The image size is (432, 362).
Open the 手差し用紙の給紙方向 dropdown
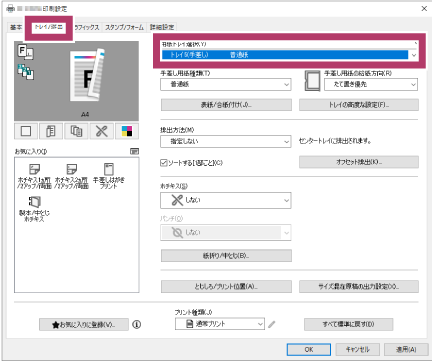[x=371, y=84]
